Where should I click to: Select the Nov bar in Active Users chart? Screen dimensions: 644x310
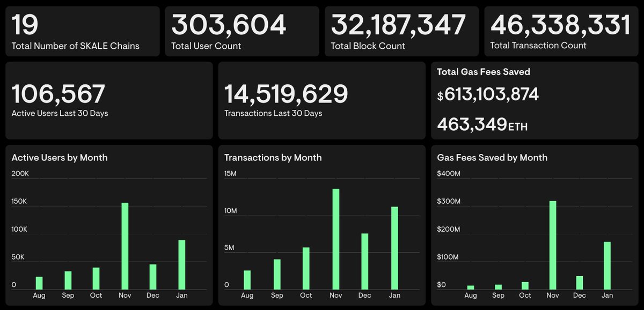coord(124,244)
